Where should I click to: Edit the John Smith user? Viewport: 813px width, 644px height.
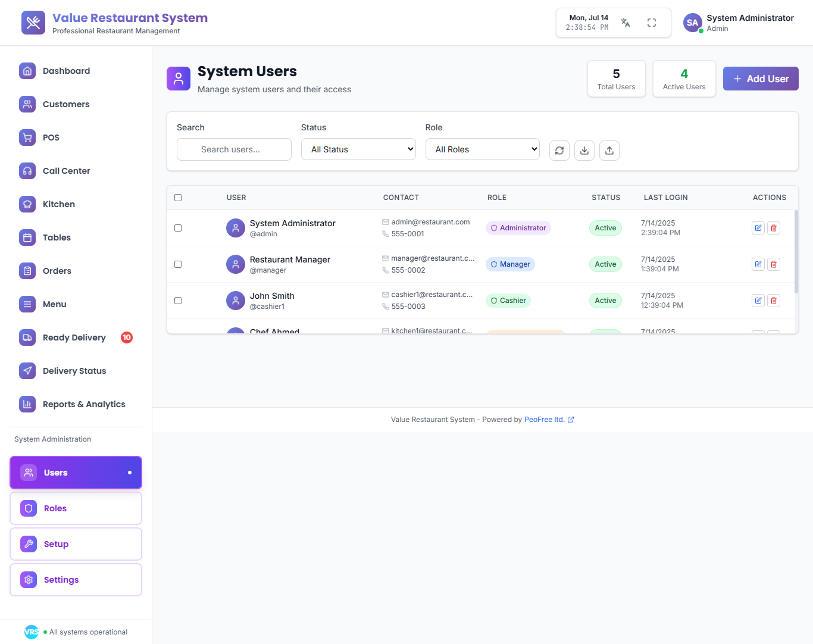(758, 301)
